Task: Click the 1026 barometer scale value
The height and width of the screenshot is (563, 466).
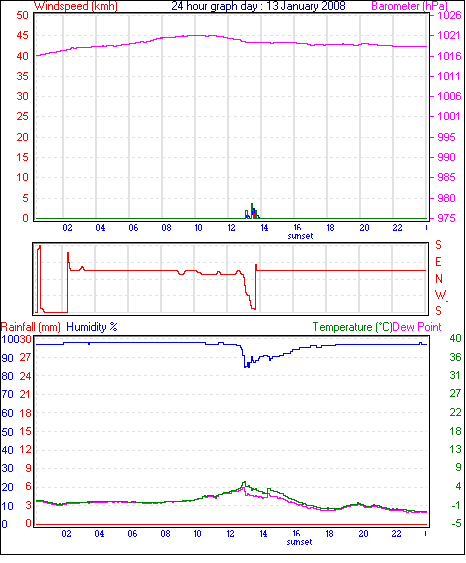Action: click(449, 15)
